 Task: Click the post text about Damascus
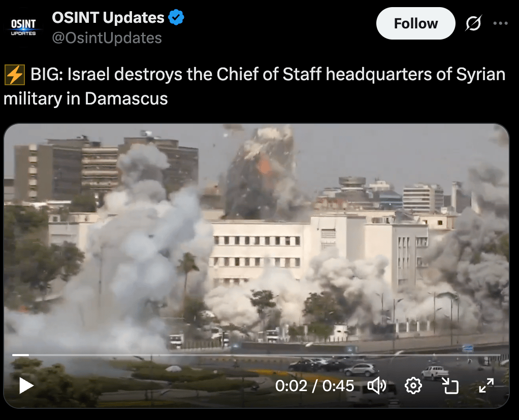click(254, 86)
